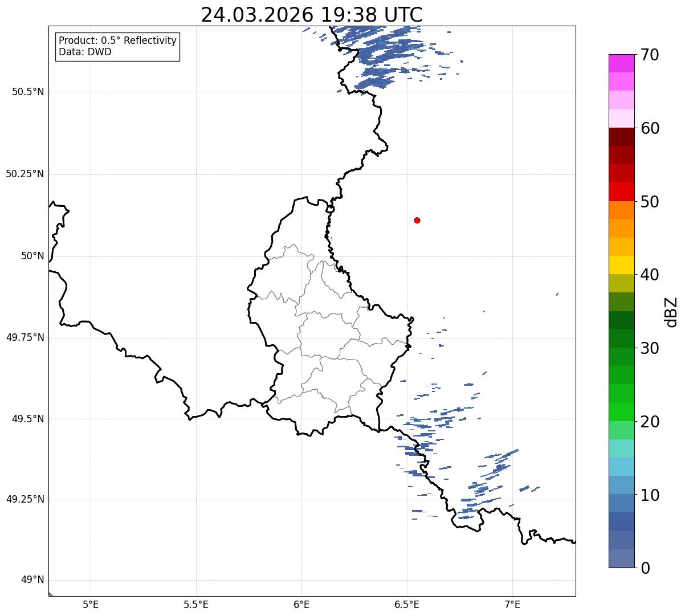685x616 pixels.
Task: Pick the orange colorbar swatch below 50
Action: (x=622, y=210)
